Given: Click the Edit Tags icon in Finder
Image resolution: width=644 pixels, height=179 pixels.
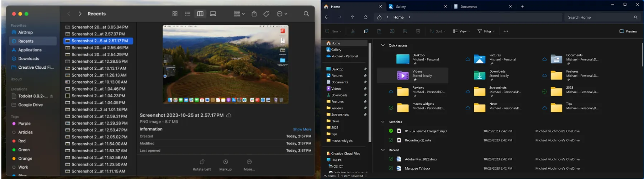Looking at the screenshot, I should [x=266, y=14].
